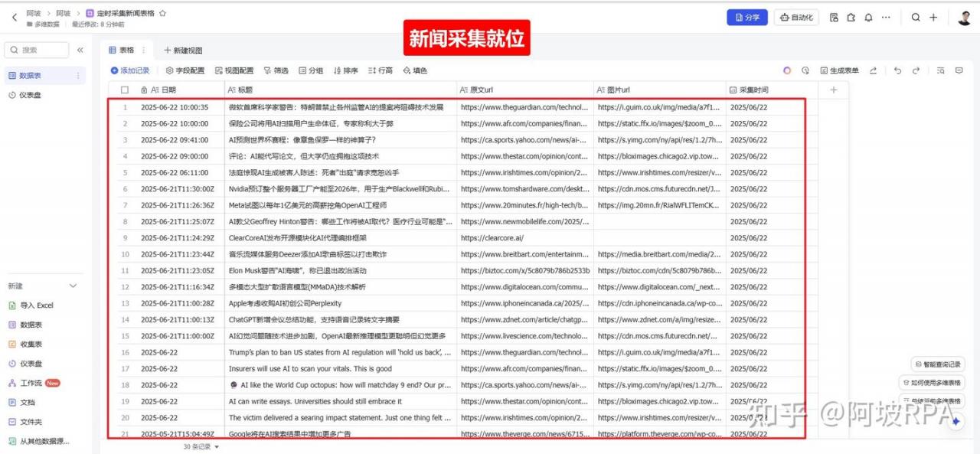Viewport: 980px width, 454px height.
Task: Select the header checkbox for all rows
Action: point(125,90)
